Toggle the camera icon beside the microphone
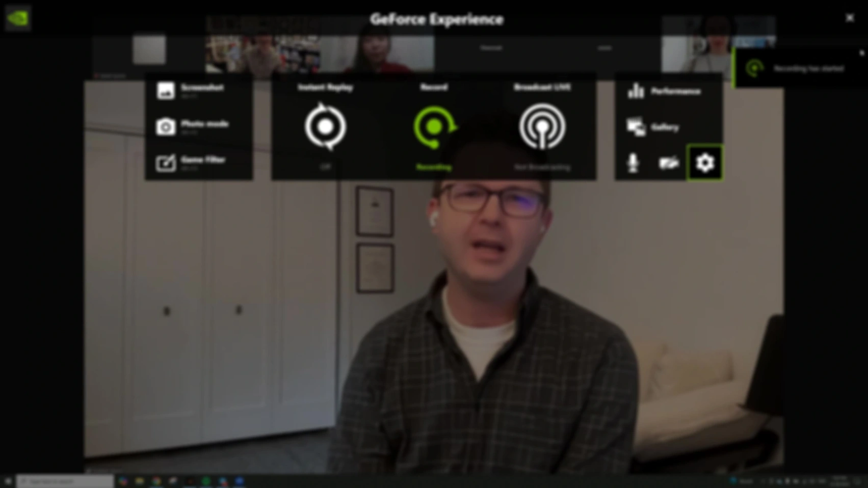Screen dimensions: 868x488 [669, 163]
